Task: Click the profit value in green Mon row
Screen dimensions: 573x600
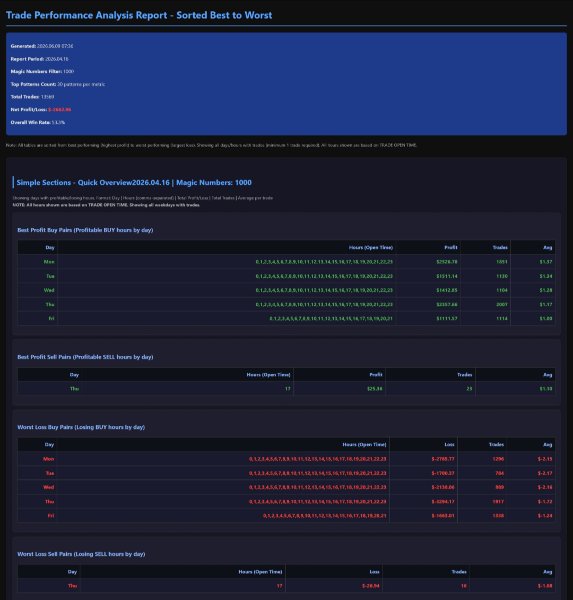Action: pyautogui.click(x=447, y=262)
